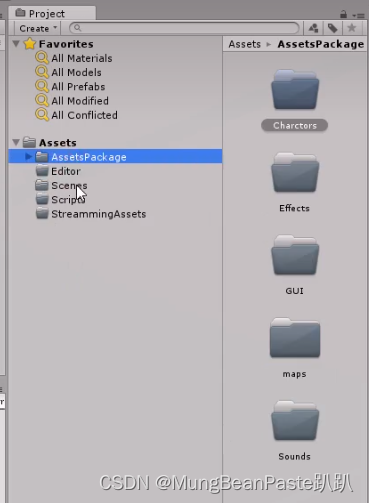Collapse the Favorites section

[16, 44]
